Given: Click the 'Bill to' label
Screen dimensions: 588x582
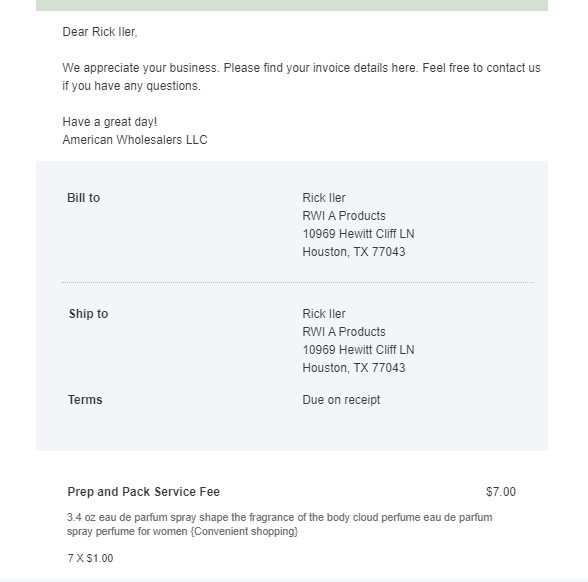Looking at the screenshot, I should click(83, 198).
